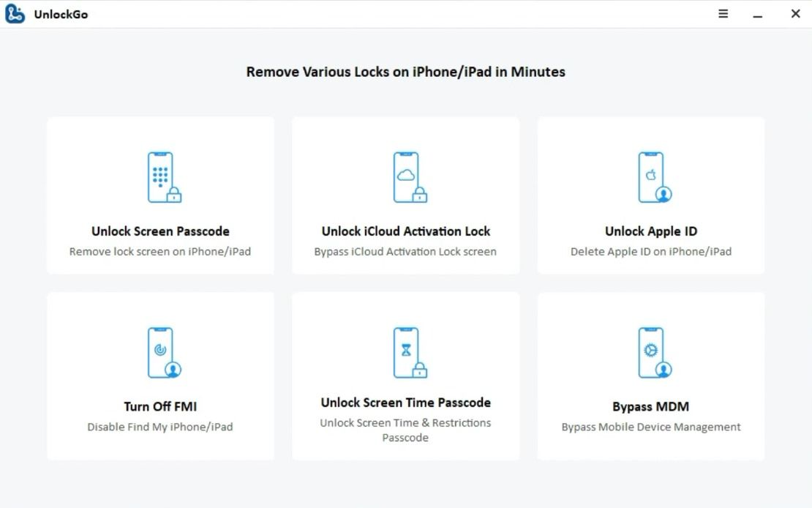Viewport: 812px width, 508px height.
Task: Open the hamburger menu
Action: coord(723,14)
